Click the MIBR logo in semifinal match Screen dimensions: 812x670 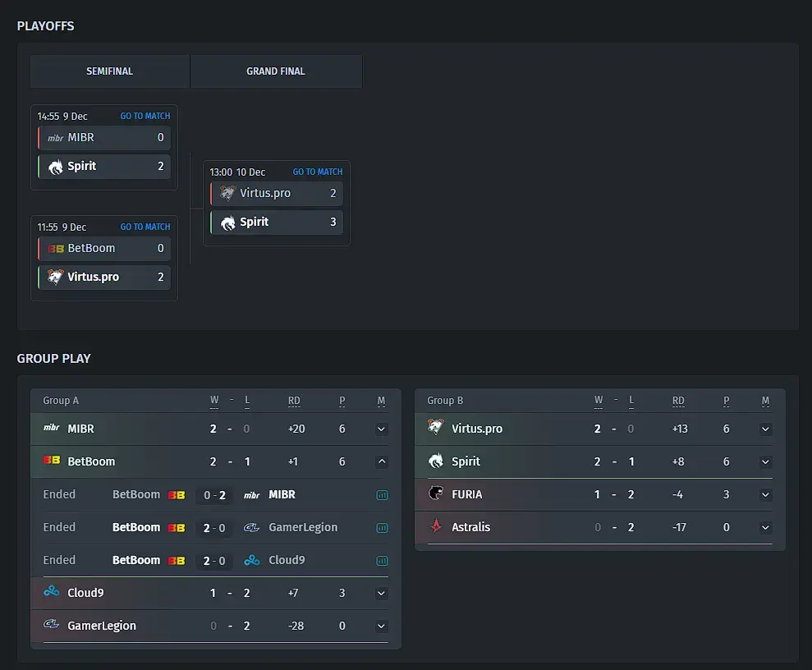tap(55, 138)
